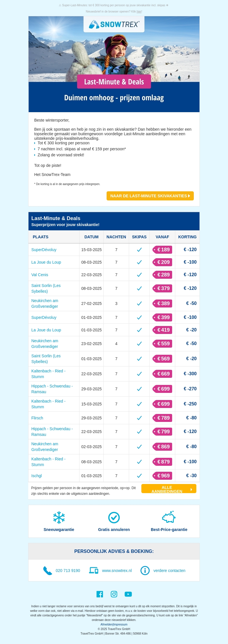Click the snowflake Sneeuwgarantie icon
The image size is (228, 644).
(x=59, y=517)
